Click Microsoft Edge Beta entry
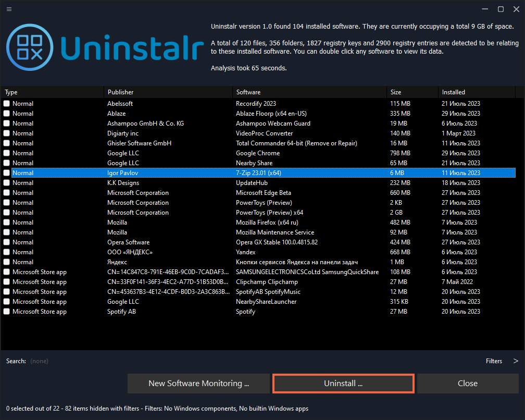This screenshot has height=420, width=525. pyautogui.click(x=264, y=193)
